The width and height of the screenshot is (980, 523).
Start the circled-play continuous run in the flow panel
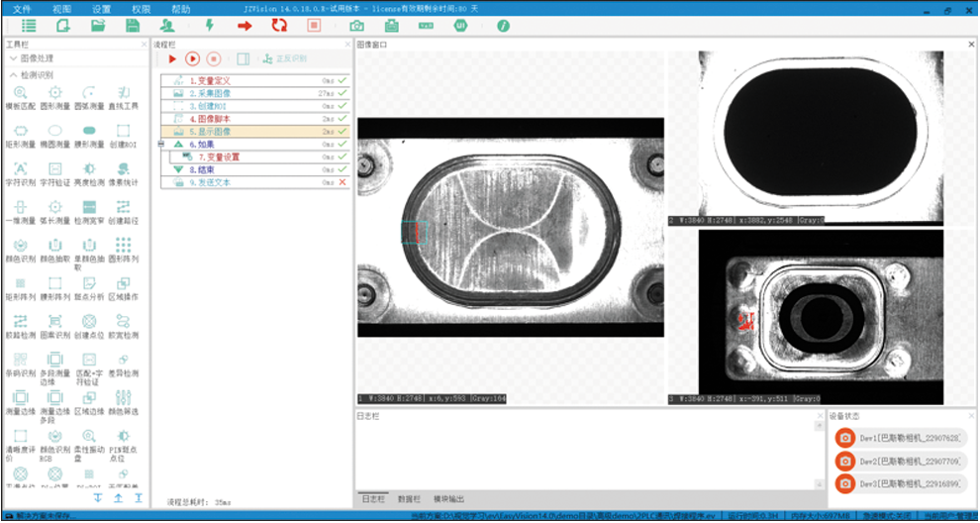(192, 58)
